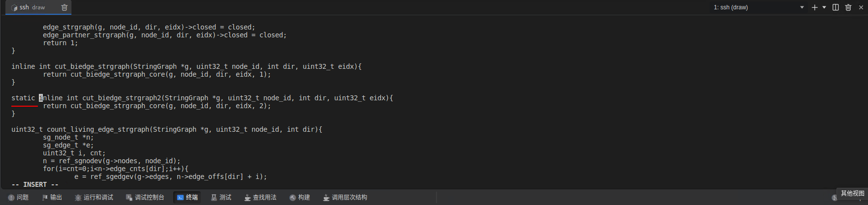Click the trash icon on the ssh draw tab
The image size is (868, 205).
coord(64,7)
